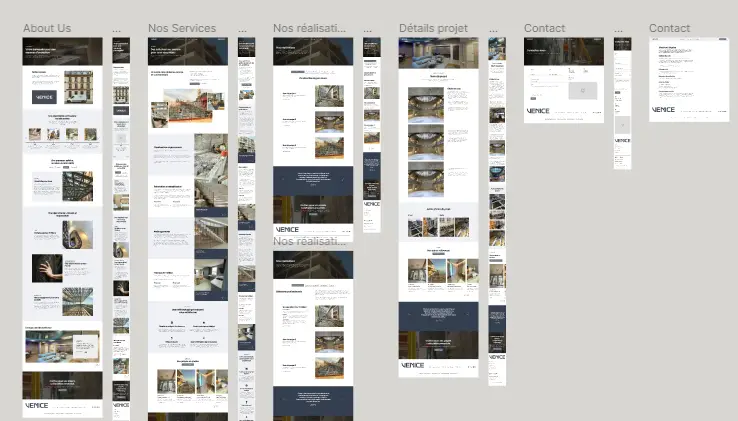Click the dark VENICE logo box in About Us
Image resolution: width=738 pixels, height=421 pixels.
pyautogui.click(x=44, y=97)
